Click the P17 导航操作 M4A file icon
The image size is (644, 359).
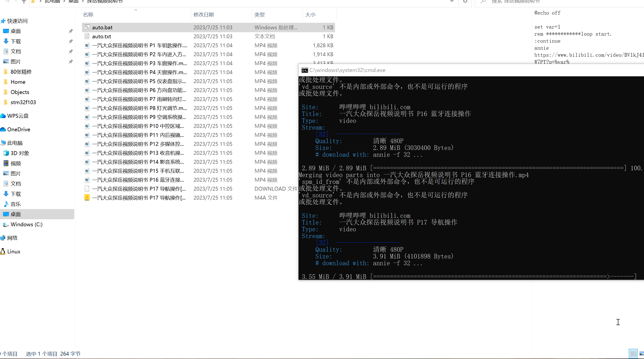click(x=87, y=198)
